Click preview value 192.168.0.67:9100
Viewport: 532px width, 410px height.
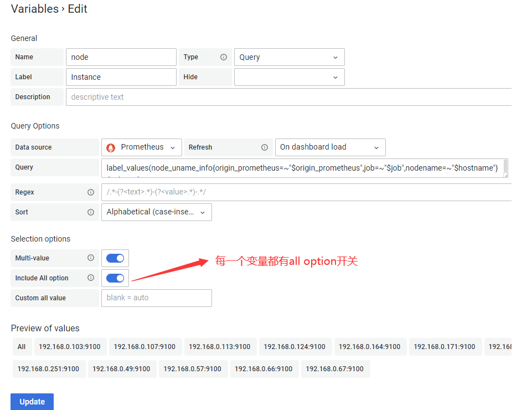pyautogui.click(x=335, y=369)
